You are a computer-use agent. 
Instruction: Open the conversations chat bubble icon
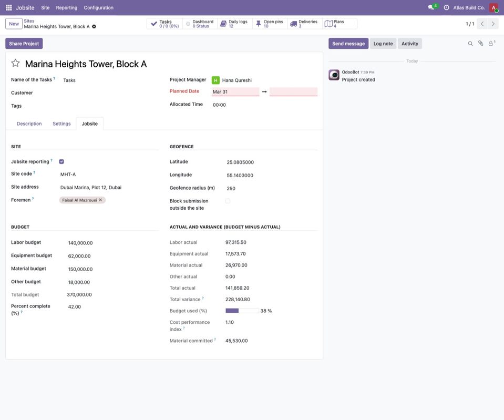click(x=431, y=7)
